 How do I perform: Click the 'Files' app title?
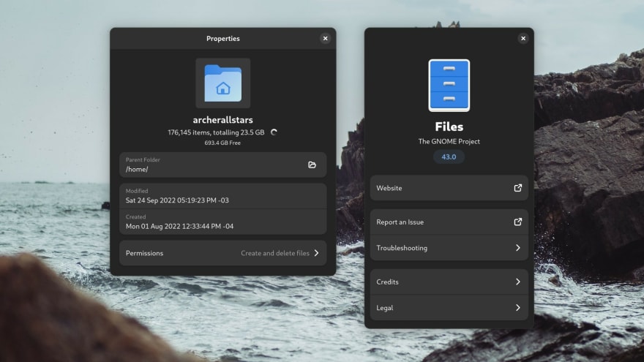[449, 127]
